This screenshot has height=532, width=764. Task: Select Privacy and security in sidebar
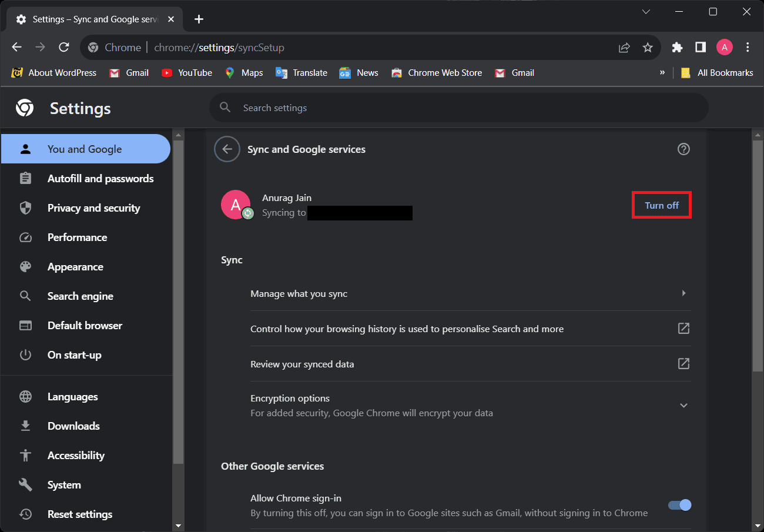(93, 208)
